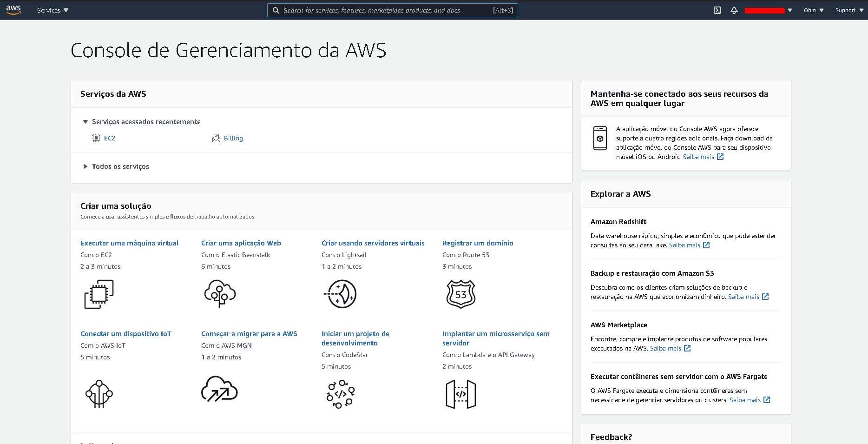Click the Lightsail compass icon
Viewport: 868px width, 444px height.
(340, 294)
